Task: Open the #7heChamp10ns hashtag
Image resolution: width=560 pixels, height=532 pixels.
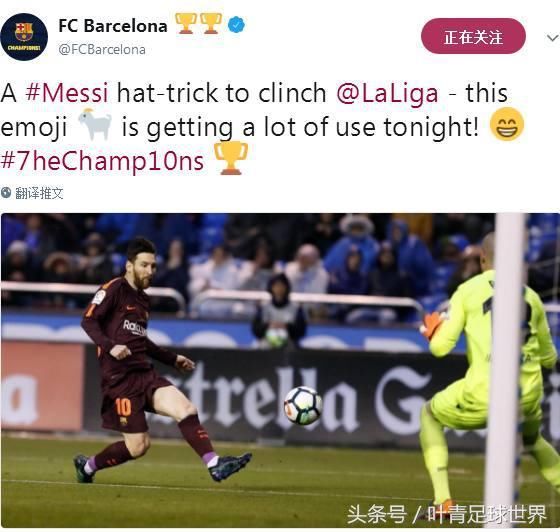Action: click(102, 160)
